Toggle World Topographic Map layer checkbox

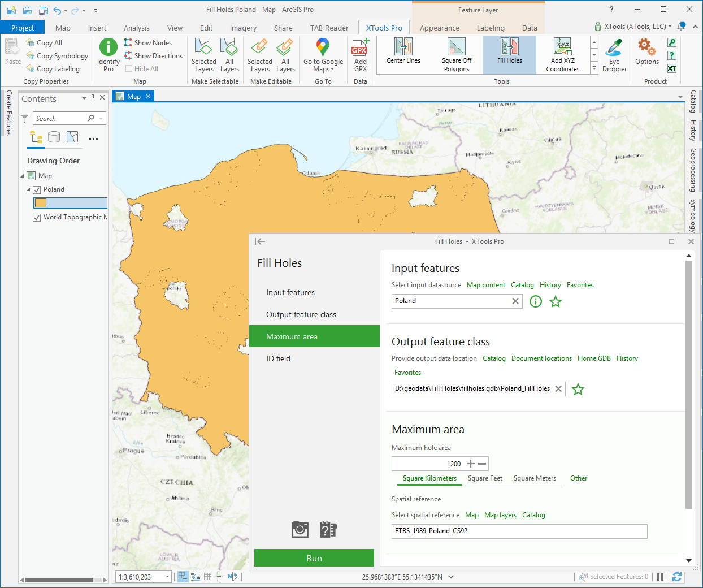[37, 217]
